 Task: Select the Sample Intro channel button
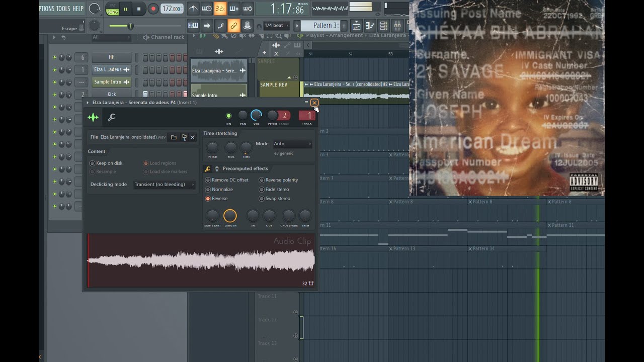[x=112, y=82]
